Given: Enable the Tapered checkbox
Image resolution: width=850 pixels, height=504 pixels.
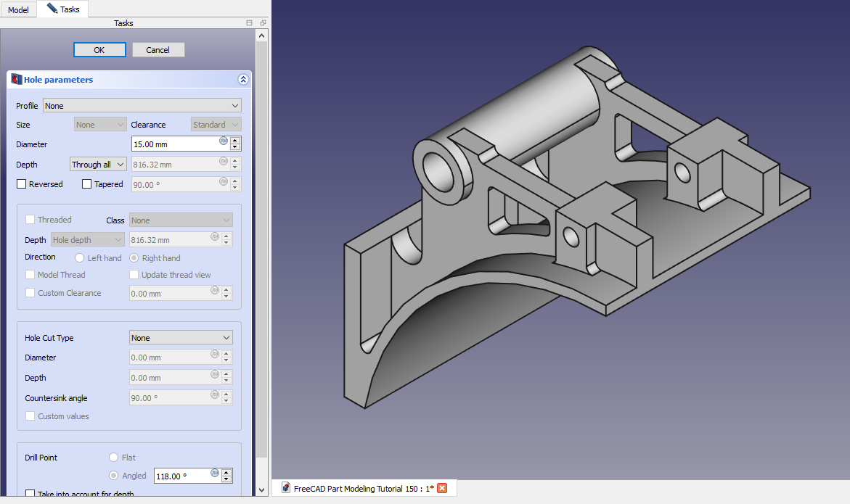Looking at the screenshot, I should tap(86, 184).
